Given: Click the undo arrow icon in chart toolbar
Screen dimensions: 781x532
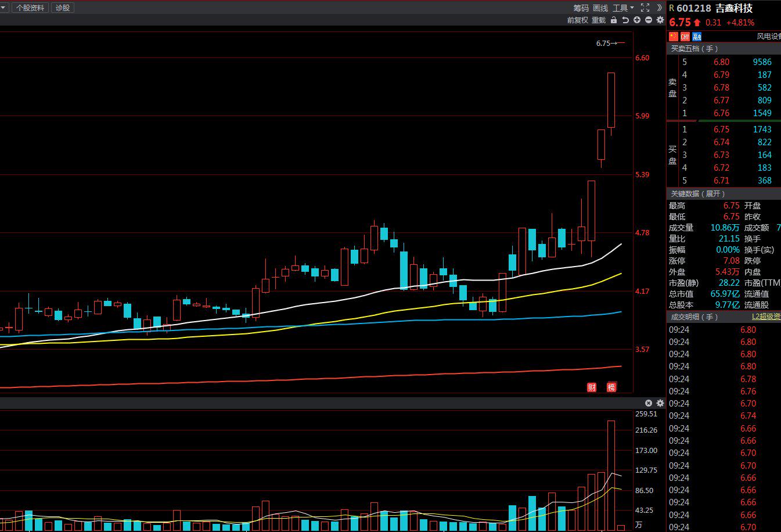Looking at the screenshot, I should [x=625, y=20].
